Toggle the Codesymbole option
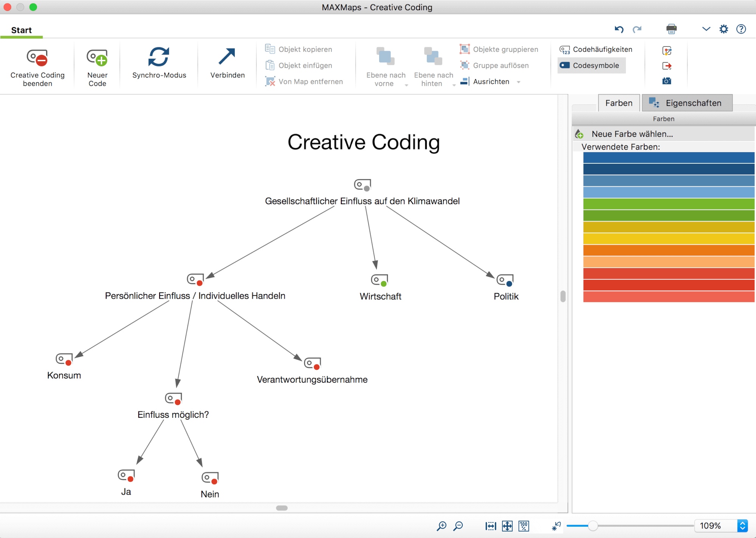 pyautogui.click(x=591, y=65)
